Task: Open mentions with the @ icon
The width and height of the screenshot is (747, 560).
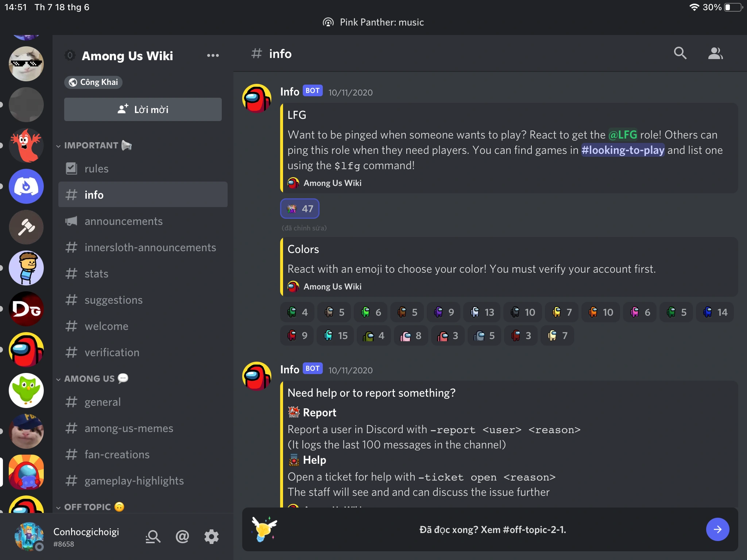Action: point(182,536)
